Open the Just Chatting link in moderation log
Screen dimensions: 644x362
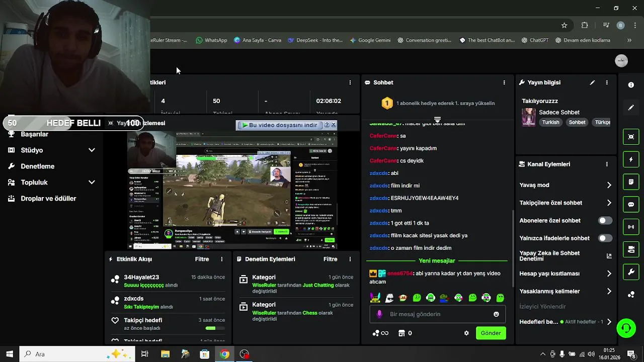click(318, 285)
